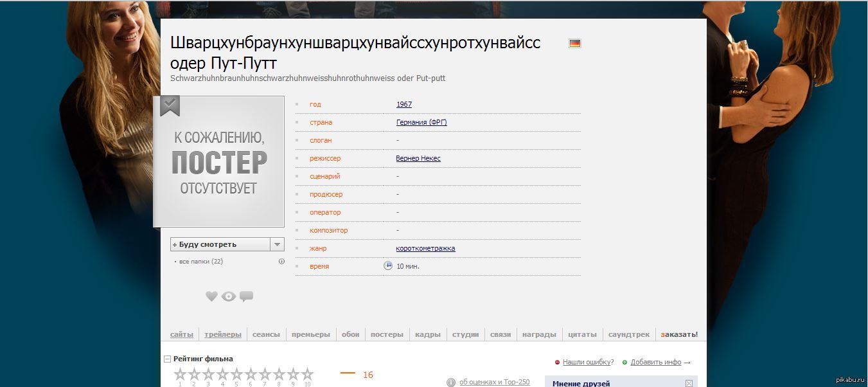Close the Мнение друзей panel
Screen dimensions: 868x387
(689, 383)
